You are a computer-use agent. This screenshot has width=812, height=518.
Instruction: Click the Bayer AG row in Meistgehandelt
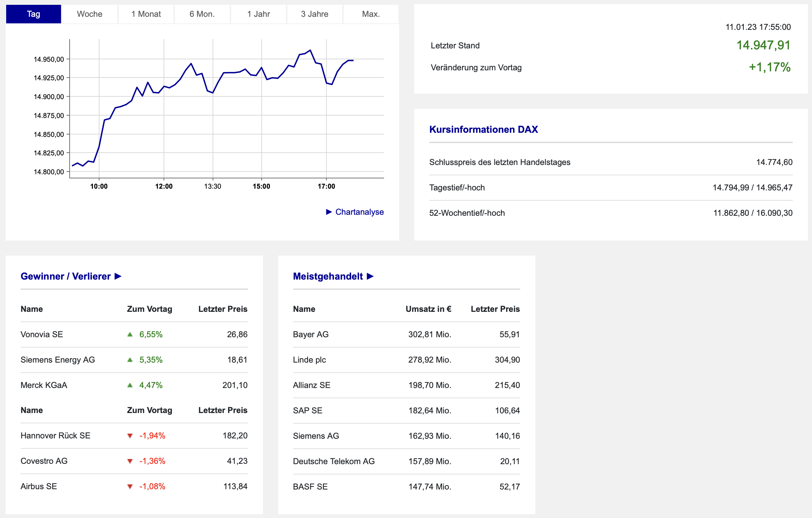311,334
